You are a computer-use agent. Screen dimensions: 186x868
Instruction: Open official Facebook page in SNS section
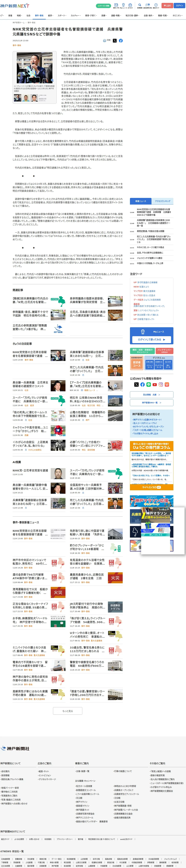142,385
